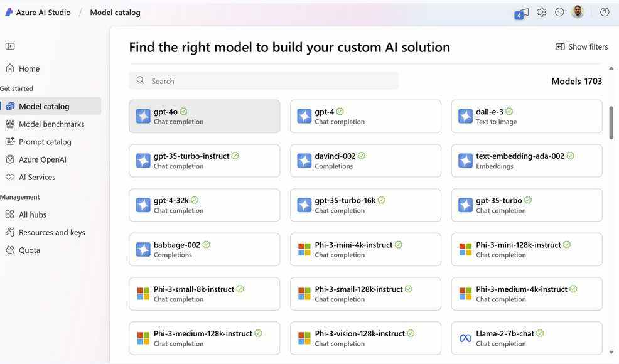Click the Models 1703 count text
The image size is (619, 364).
[x=577, y=82]
